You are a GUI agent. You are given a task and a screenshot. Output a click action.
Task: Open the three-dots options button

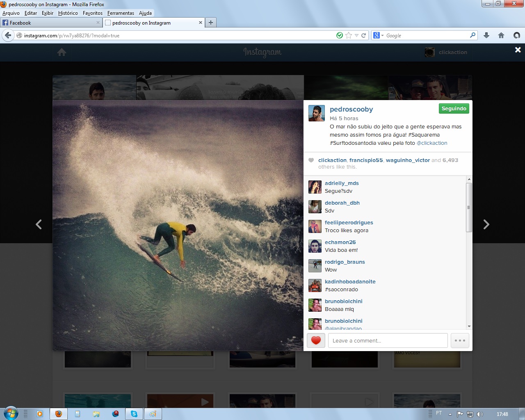460,340
